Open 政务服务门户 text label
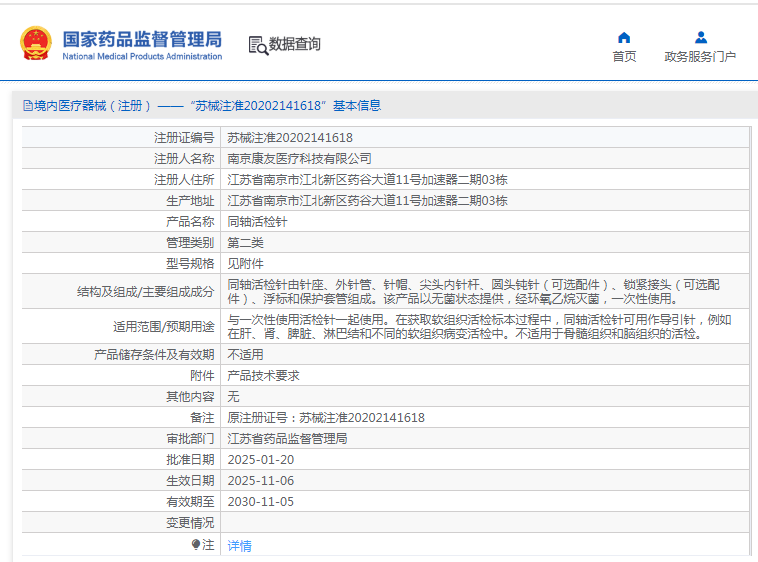The width and height of the screenshot is (758, 562). point(700,57)
